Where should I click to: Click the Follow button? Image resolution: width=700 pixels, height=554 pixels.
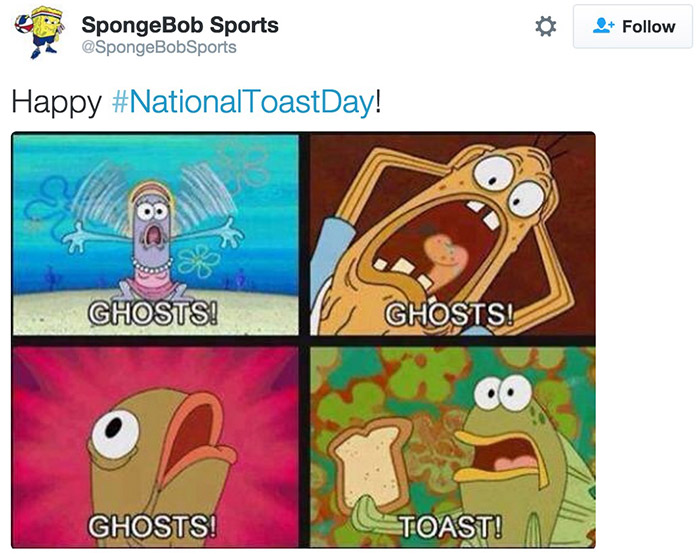[633, 27]
